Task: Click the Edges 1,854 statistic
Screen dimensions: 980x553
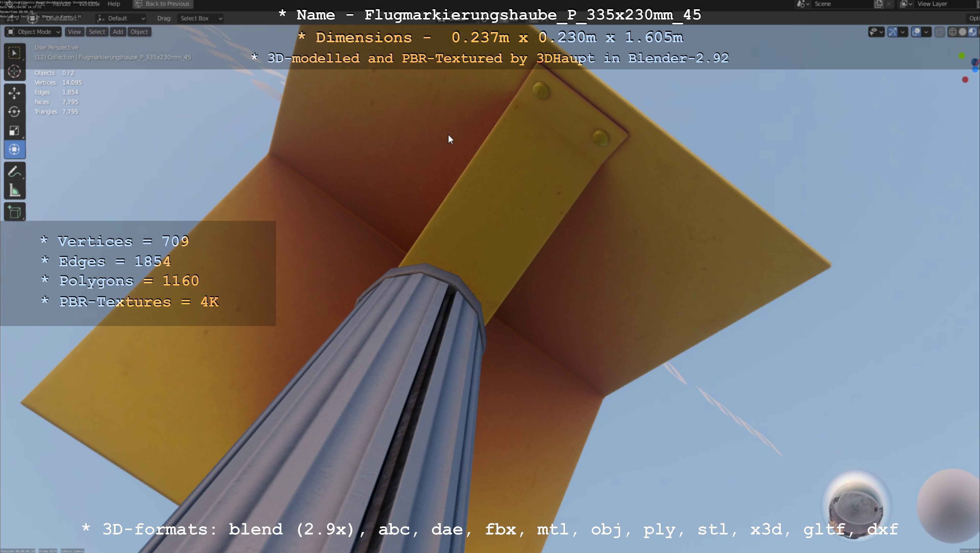Action: coord(56,92)
